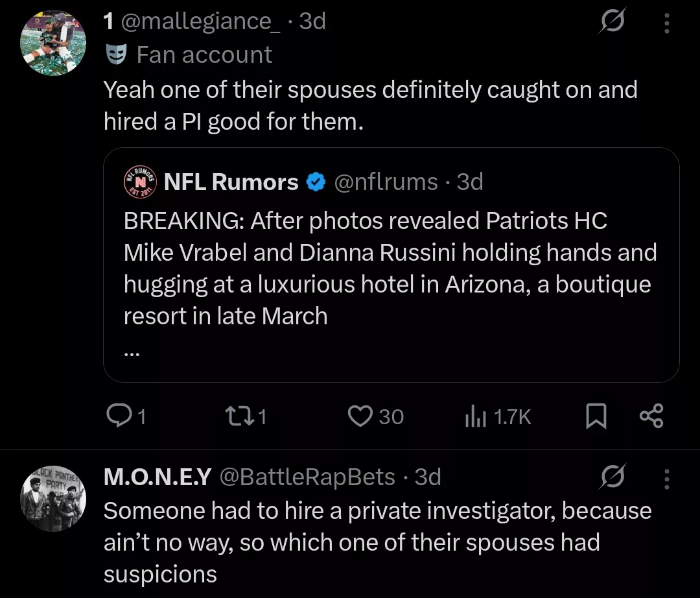Expand truncated quoted post ellipsis
Screen dimensions: 700x598
(x=132, y=351)
